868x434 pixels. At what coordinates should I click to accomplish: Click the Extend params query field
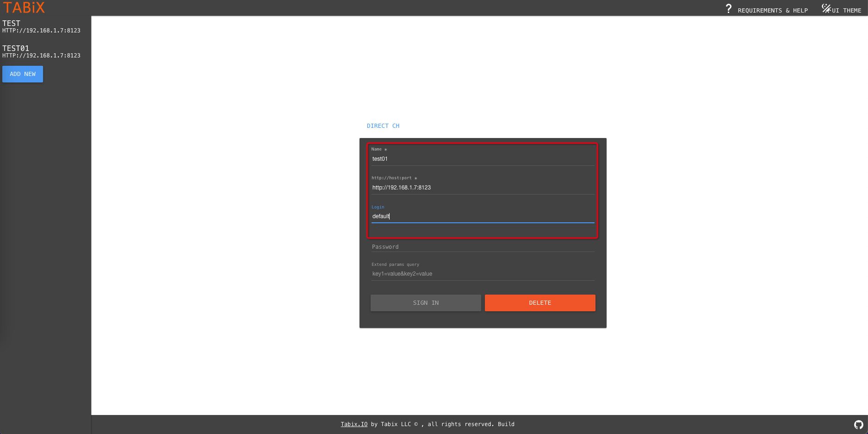pyautogui.click(x=483, y=274)
